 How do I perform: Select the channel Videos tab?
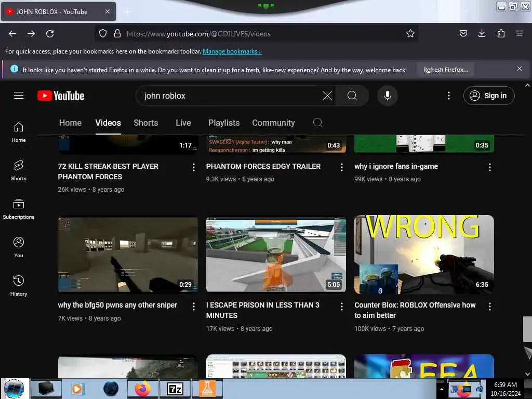tap(108, 123)
